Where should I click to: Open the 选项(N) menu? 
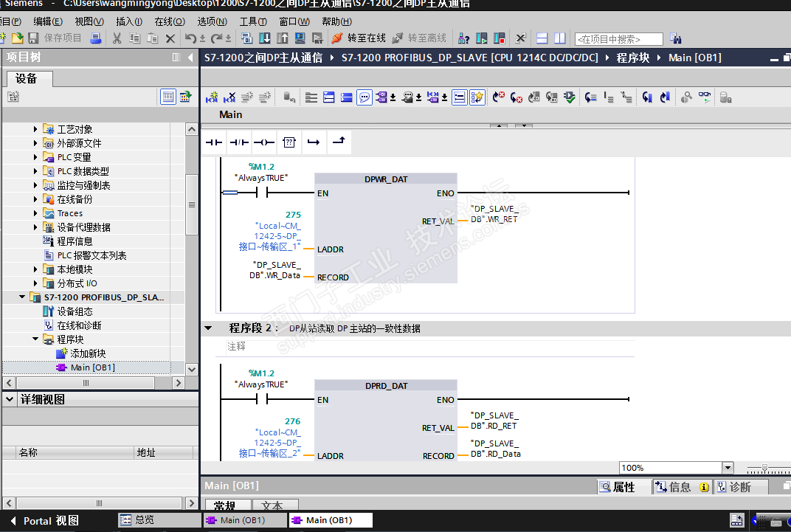pos(213,21)
